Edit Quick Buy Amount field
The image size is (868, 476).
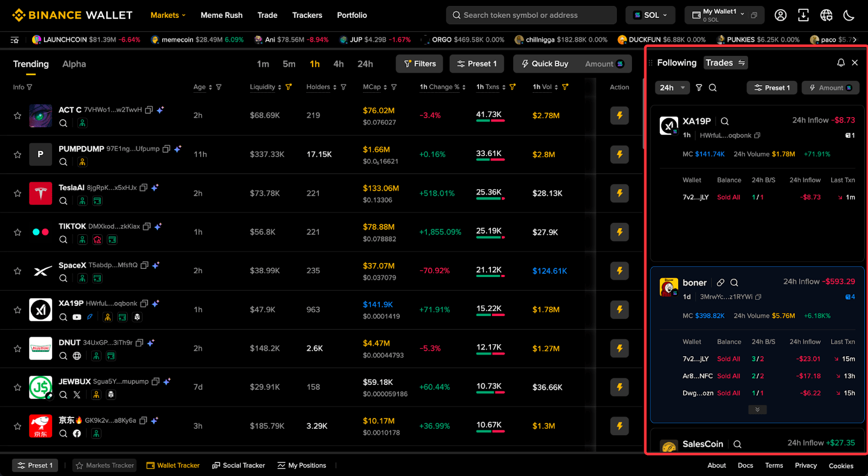[604, 64]
